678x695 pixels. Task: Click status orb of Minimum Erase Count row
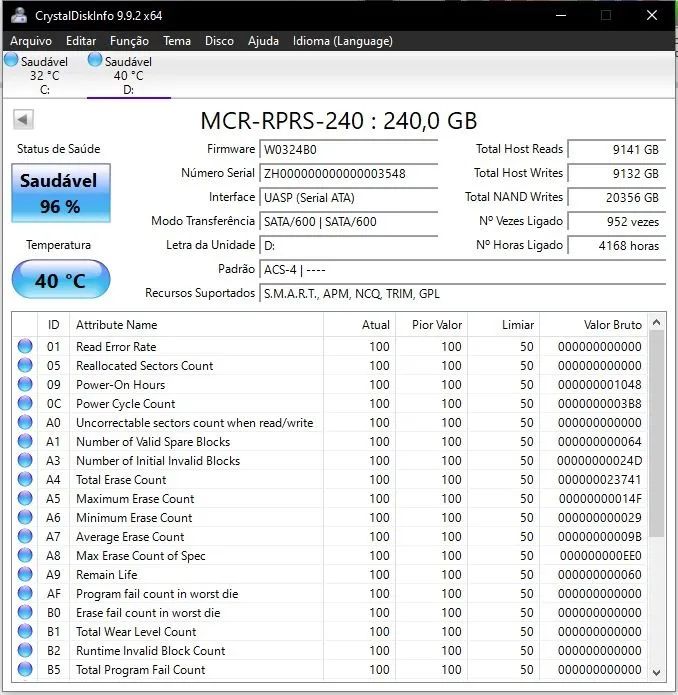[25, 517]
